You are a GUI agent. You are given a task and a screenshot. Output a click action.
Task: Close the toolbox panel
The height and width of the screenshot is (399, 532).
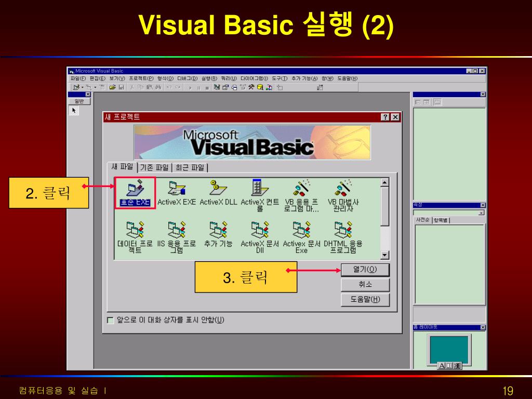coord(88,95)
